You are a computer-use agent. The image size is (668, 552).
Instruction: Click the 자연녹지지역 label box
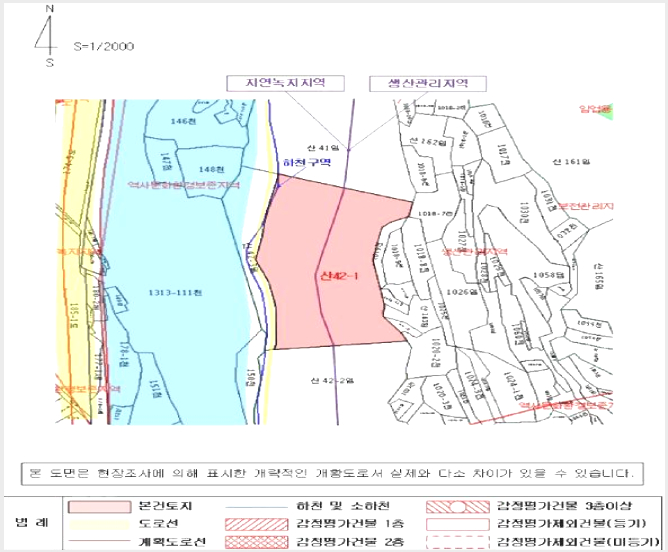285,83
